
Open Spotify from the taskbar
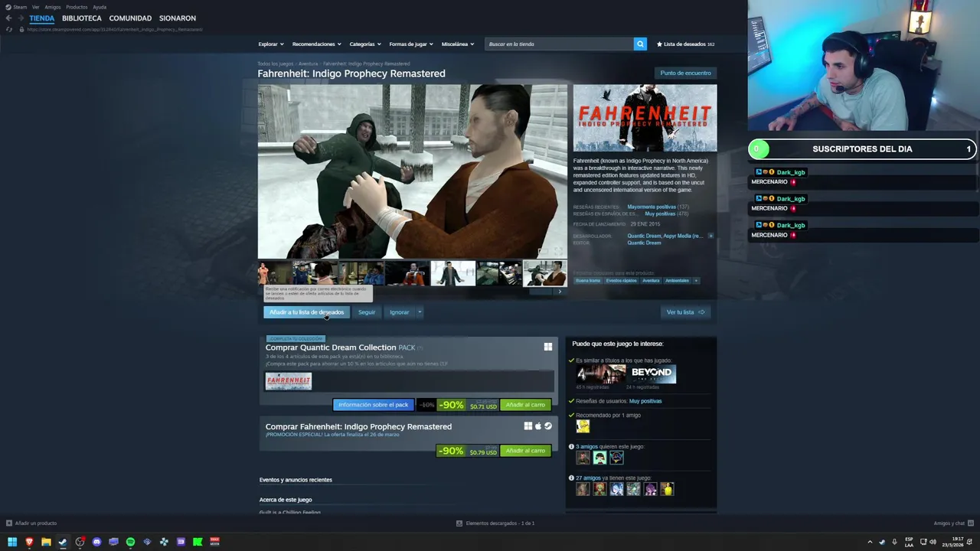point(130,542)
